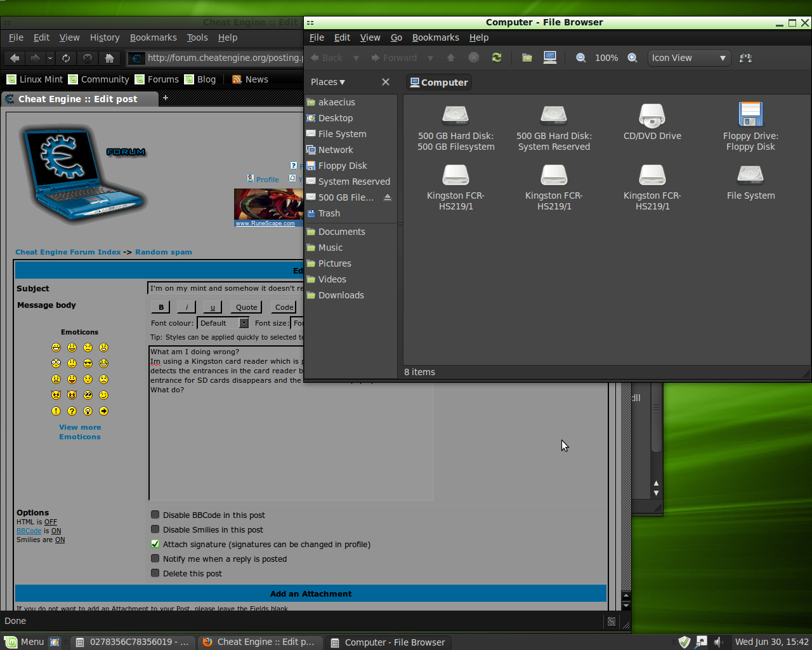Viewport: 812px width, 650px height.
Task: Click the Reload icon in Firefox toolbar
Action: (66, 58)
